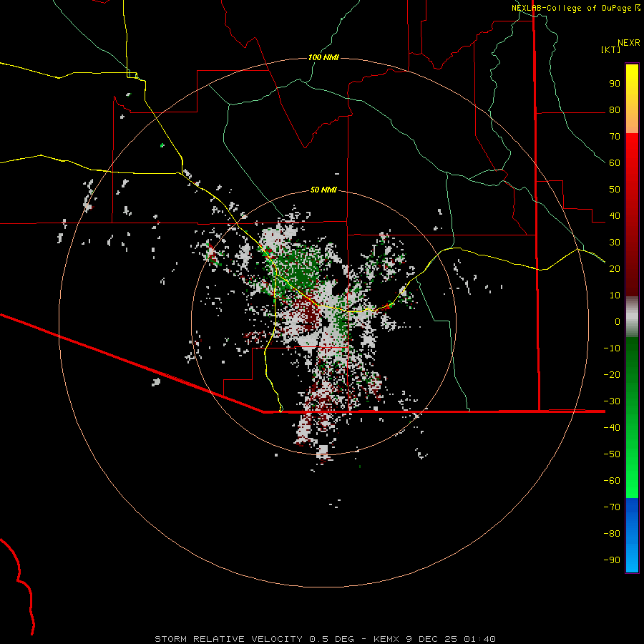Pick the gray zero-velocity color bar segment
644x644 pixels.
click(x=632, y=317)
